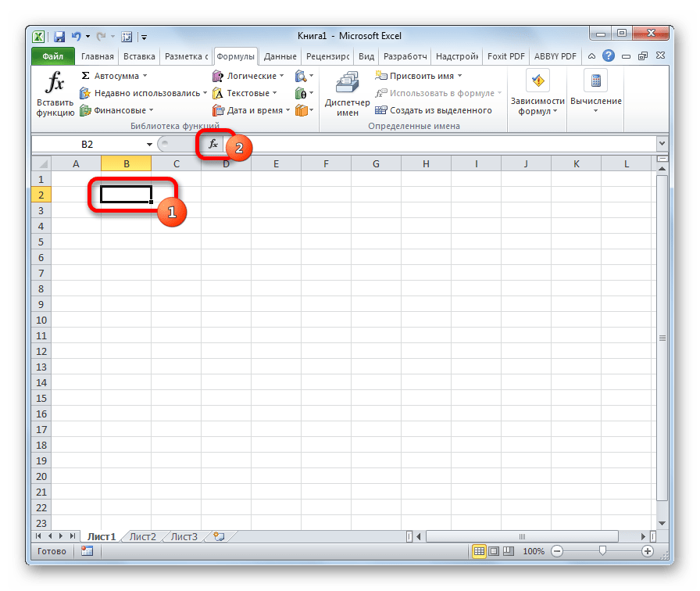Click the Save icon in quick access toolbar
700x591 pixels.
click(59, 37)
